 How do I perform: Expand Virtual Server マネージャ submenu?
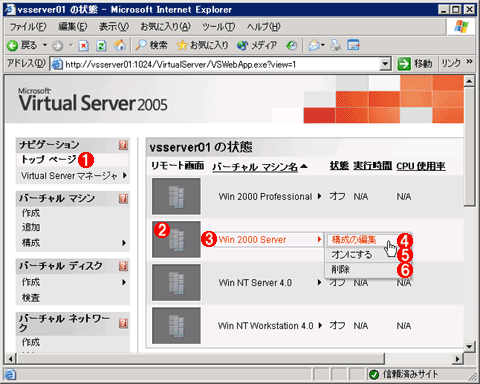coord(125,175)
